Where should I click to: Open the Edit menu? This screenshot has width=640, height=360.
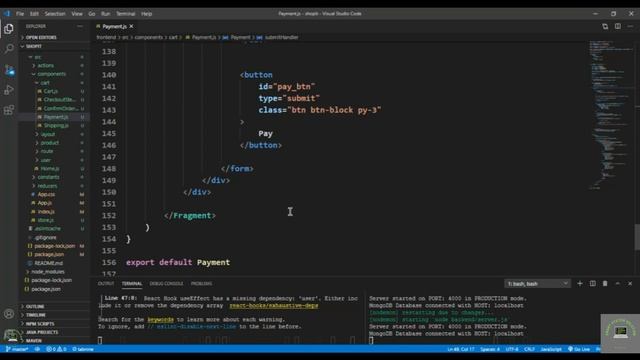[34, 13]
